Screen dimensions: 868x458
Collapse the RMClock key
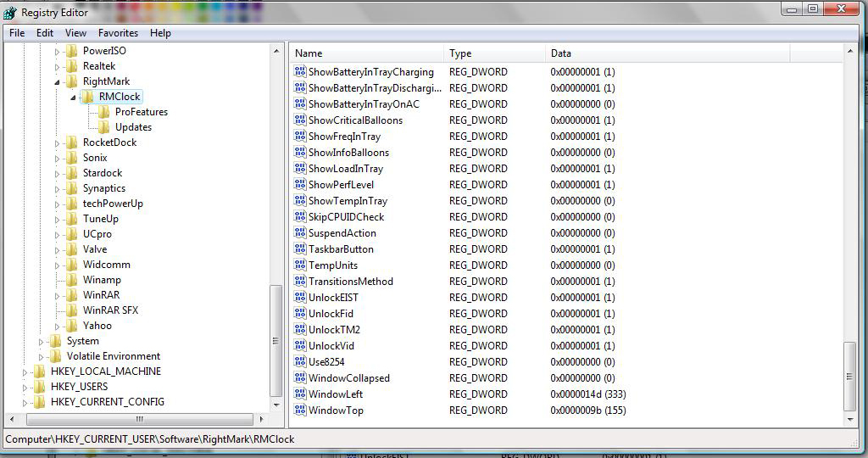click(73, 98)
